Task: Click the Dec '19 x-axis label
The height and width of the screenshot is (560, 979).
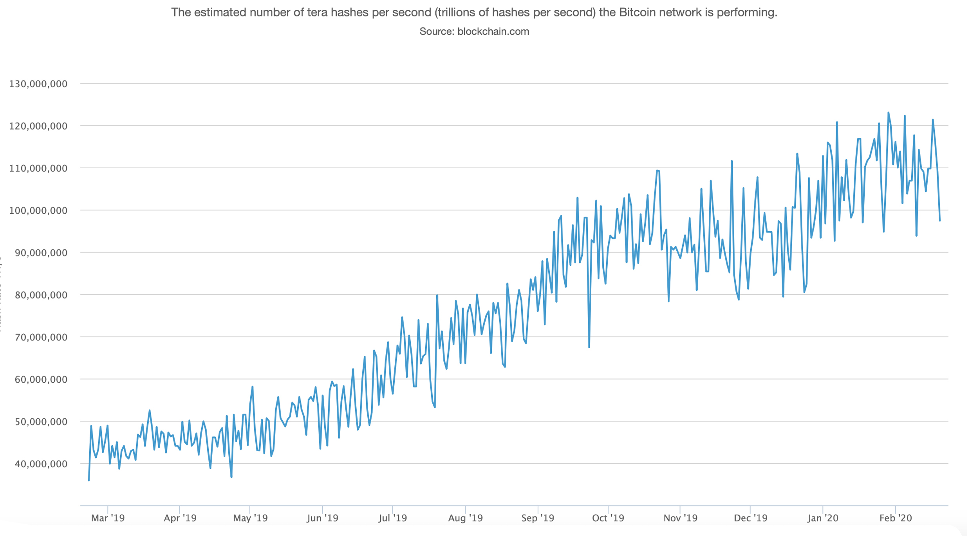Action: [750, 518]
